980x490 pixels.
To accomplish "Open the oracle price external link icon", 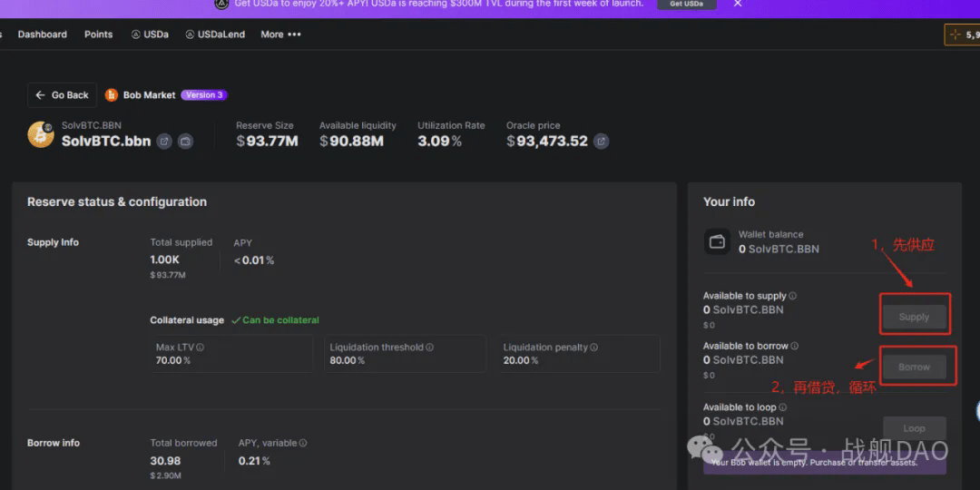I will (x=601, y=142).
